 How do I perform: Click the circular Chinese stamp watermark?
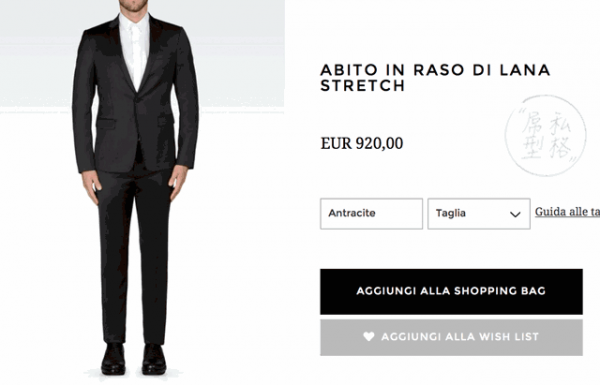546,135
